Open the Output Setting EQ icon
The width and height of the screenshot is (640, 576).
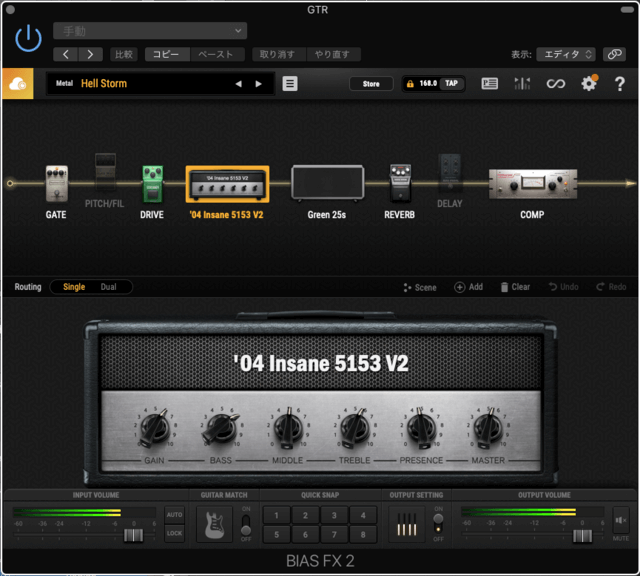coord(407,525)
